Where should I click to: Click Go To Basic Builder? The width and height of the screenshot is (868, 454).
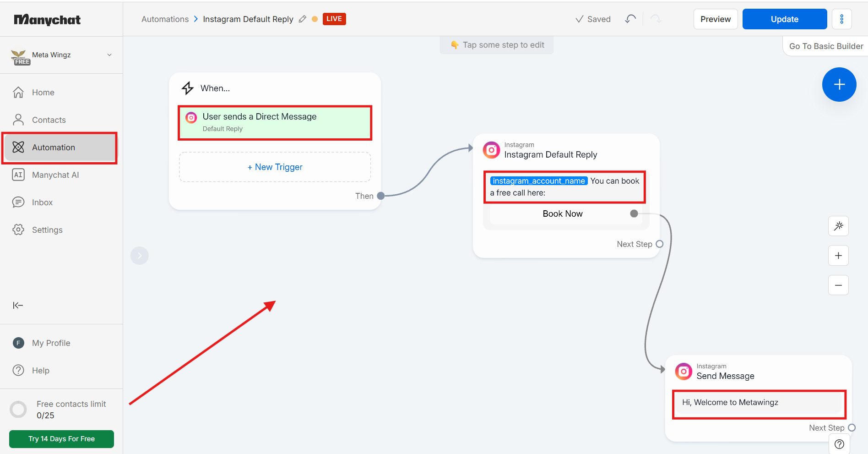(x=826, y=46)
